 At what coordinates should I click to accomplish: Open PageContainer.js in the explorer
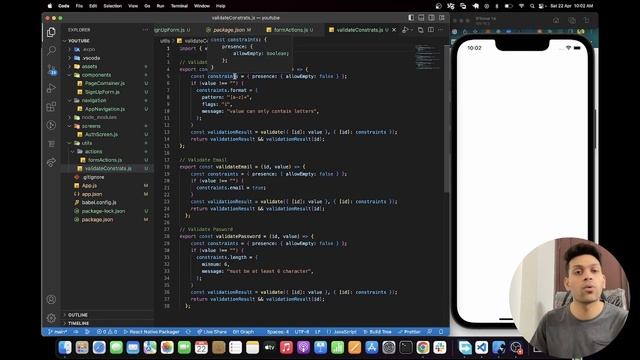pyautogui.click(x=104, y=83)
